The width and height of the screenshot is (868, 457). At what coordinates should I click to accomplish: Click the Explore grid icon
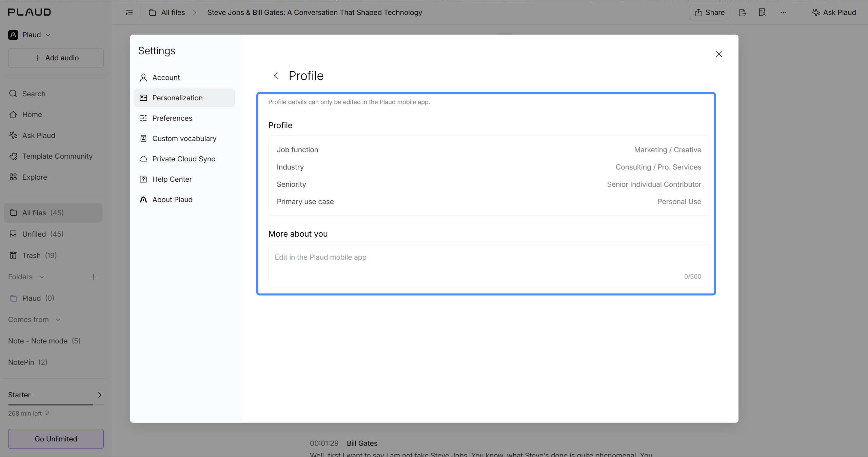click(x=13, y=177)
